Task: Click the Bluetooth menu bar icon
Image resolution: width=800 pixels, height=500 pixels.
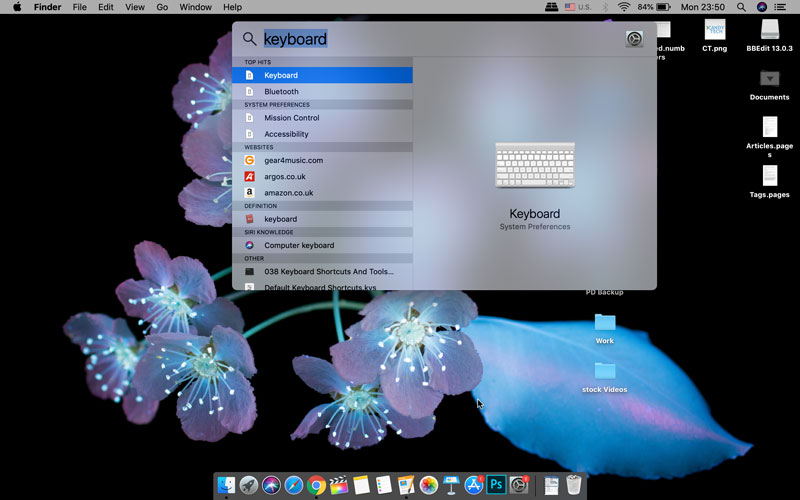Action: point(605,7)
